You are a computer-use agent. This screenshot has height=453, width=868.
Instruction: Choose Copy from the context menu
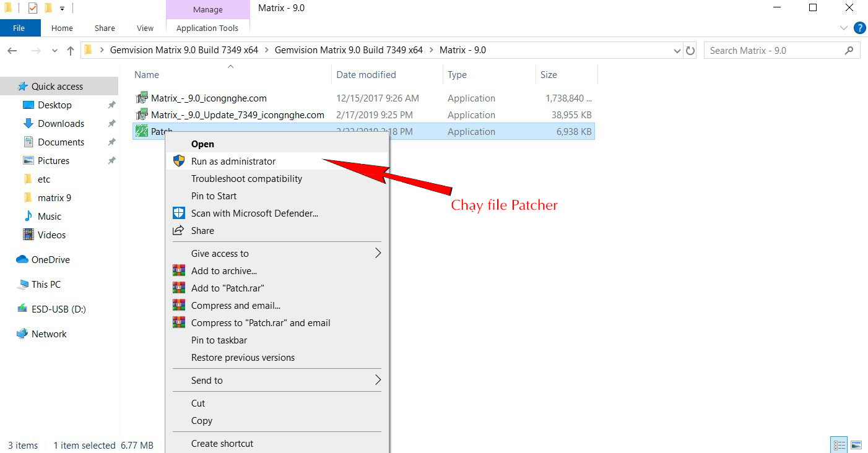click(x=277, y=420)
